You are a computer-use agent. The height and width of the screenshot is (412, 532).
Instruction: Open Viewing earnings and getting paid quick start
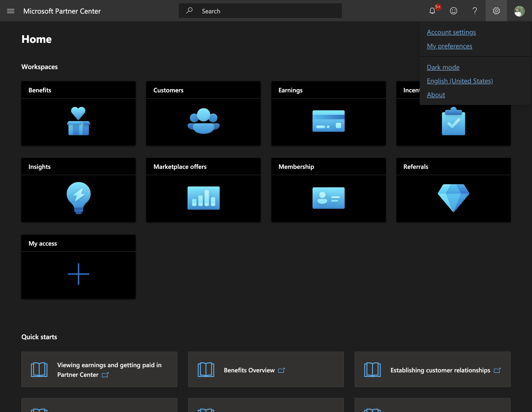(99, 369)
